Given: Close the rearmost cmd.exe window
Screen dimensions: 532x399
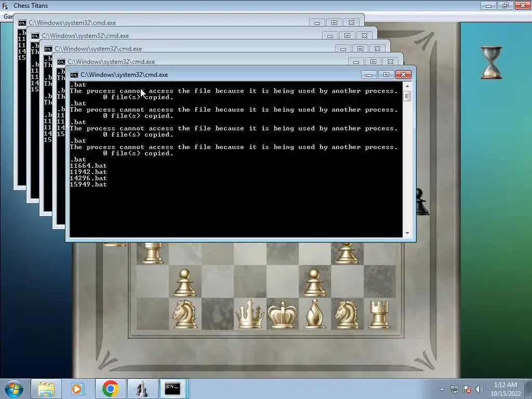Looking at the screenshot, I should (352, 23).
